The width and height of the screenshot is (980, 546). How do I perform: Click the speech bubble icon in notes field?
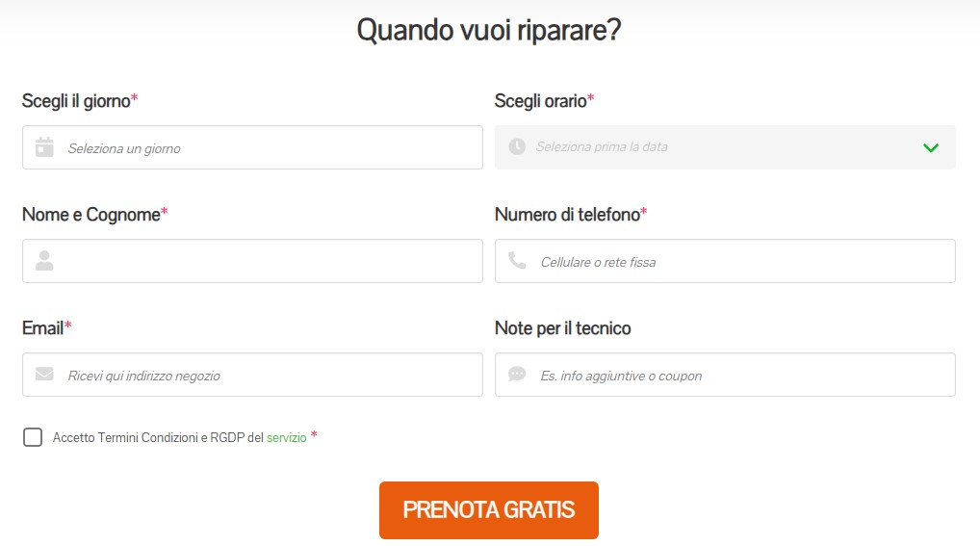click(x=517, y=374)
